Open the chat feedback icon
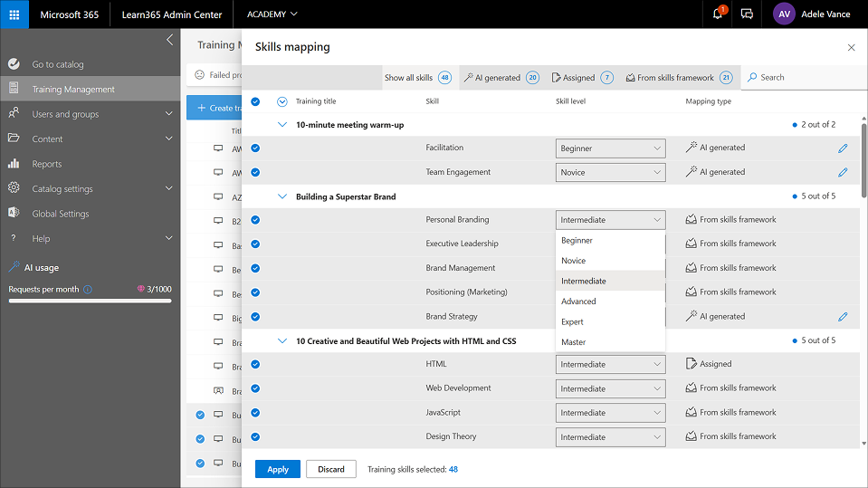 [x=747, y=14]
